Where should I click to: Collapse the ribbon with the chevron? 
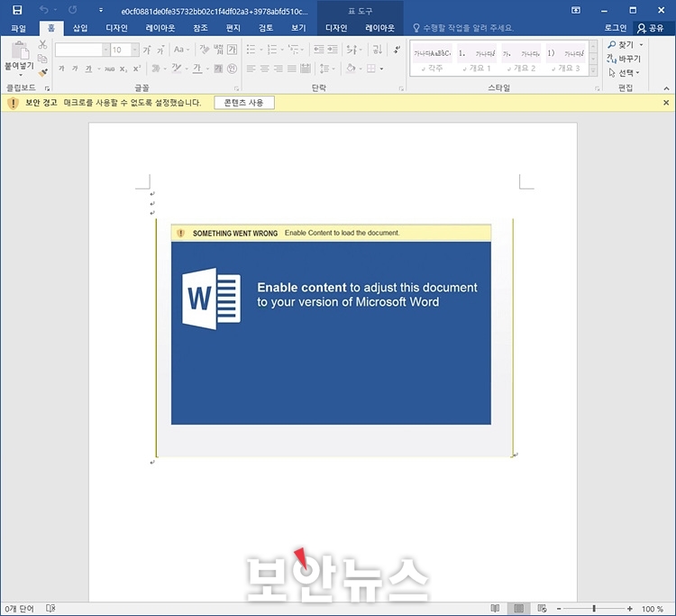tap(666, 88)
